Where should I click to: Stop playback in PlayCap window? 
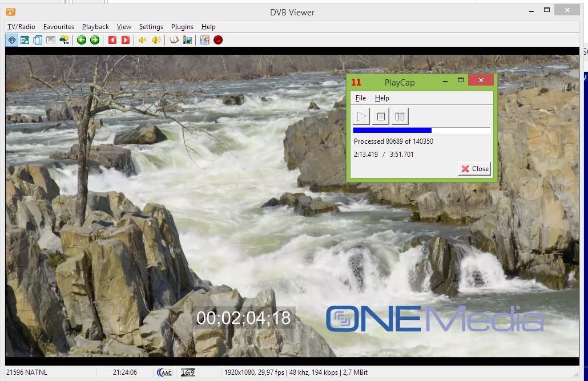pos(381,117)
